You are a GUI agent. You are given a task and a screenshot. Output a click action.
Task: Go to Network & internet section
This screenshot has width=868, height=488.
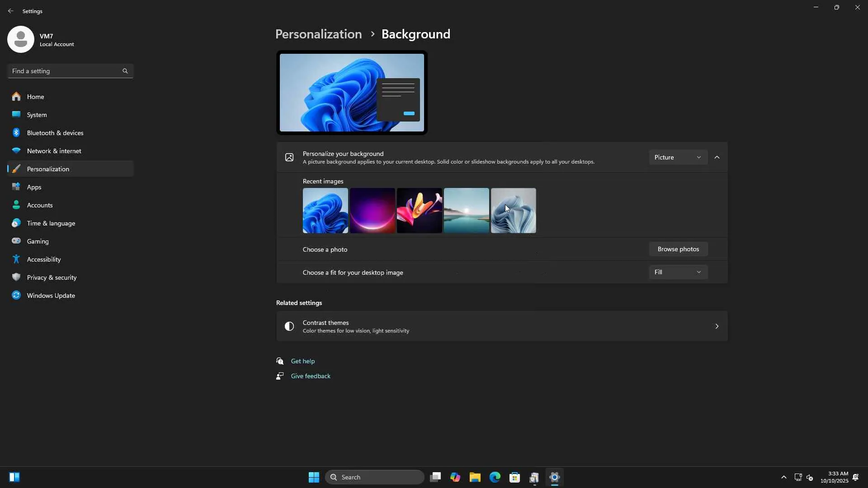click(54, 151)
